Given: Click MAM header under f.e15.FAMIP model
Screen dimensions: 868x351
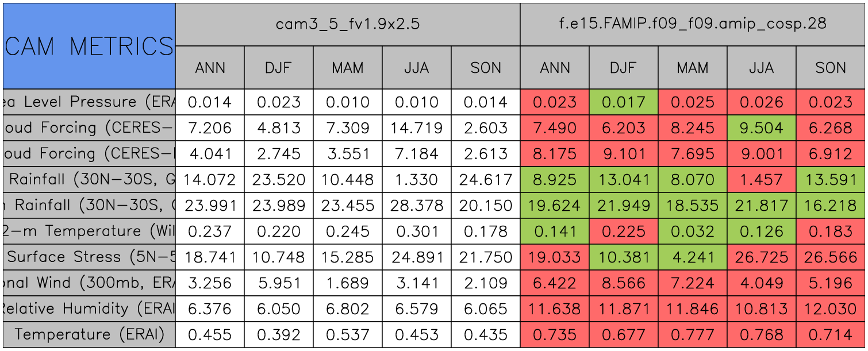Looking at the screenshot, I should coord(692,68).
